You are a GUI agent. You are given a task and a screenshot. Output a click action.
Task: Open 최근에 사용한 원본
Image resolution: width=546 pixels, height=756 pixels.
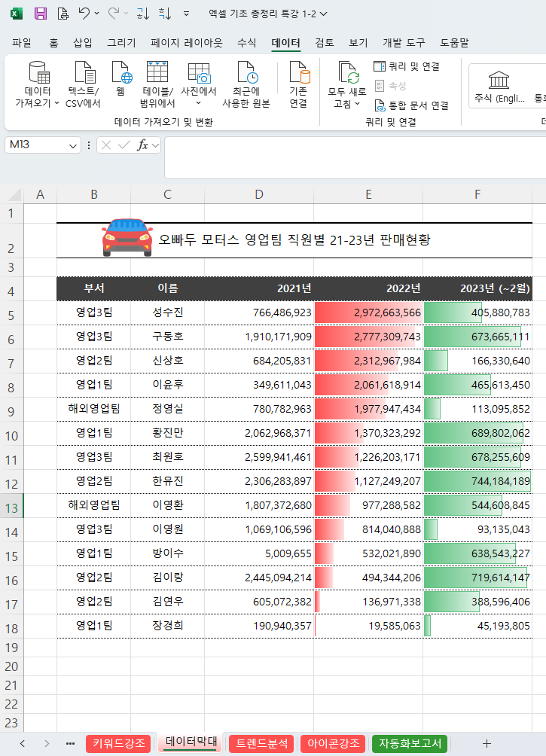[246, 84]
